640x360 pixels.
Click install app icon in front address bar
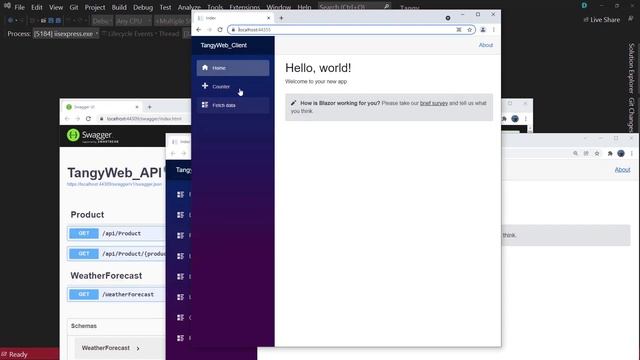click(459, 30)
